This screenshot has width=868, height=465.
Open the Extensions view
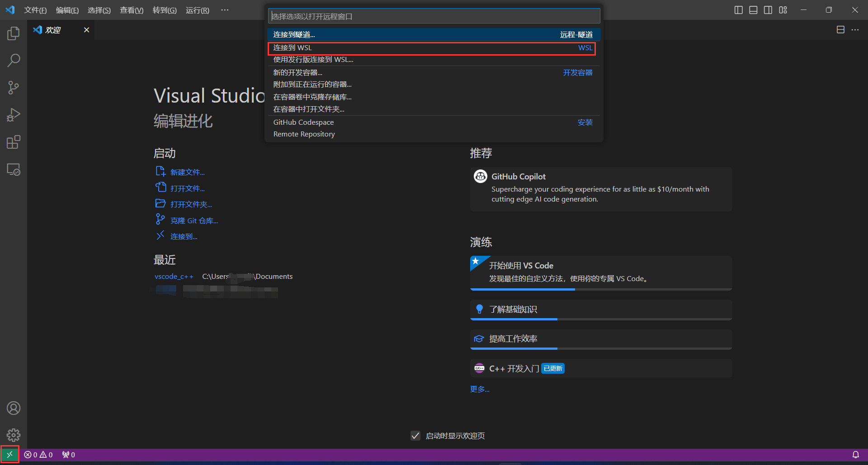(x=14, y=142)
